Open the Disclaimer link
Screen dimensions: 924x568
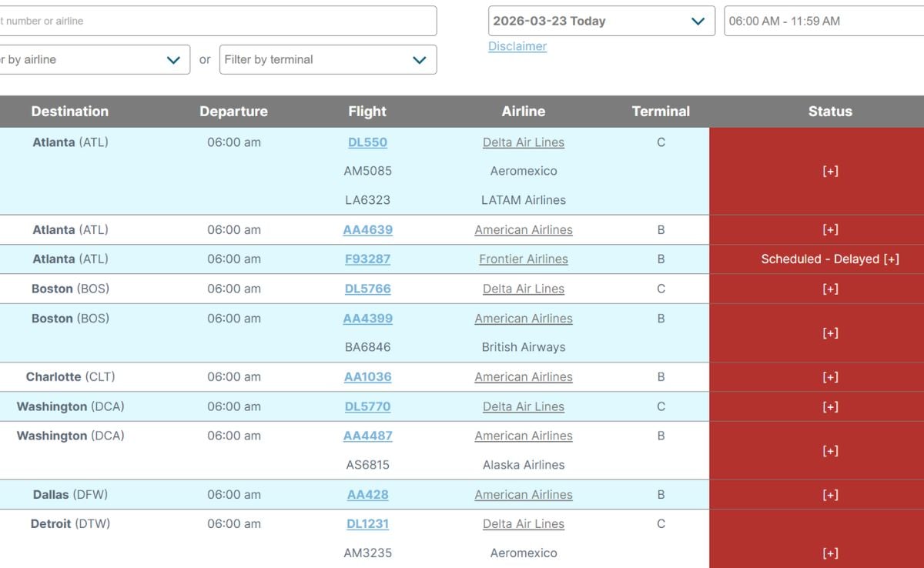pyautogui.click(x=517, y=46)
